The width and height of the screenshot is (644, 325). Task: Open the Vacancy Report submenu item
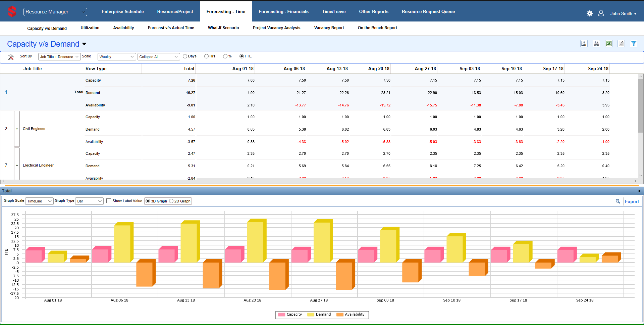(329, 28)
